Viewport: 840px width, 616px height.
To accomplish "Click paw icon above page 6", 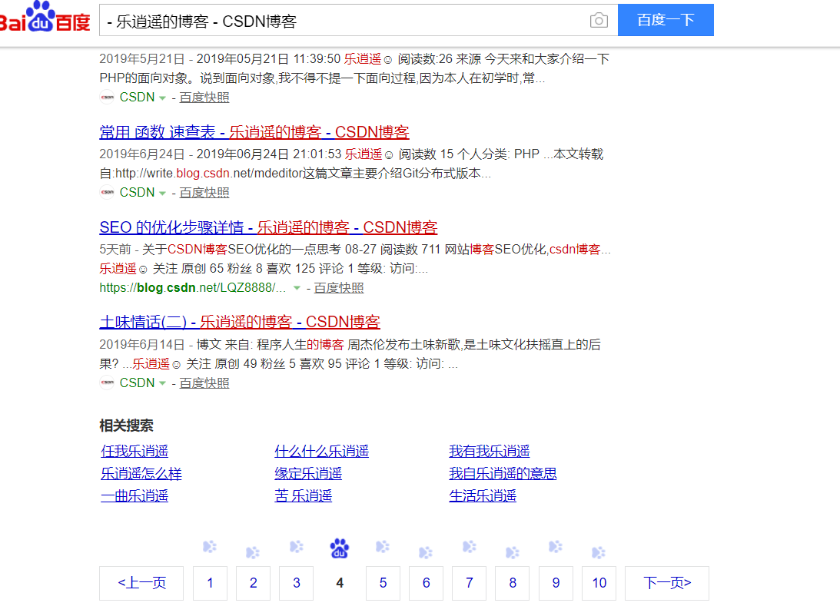I will tap(426, 551).
